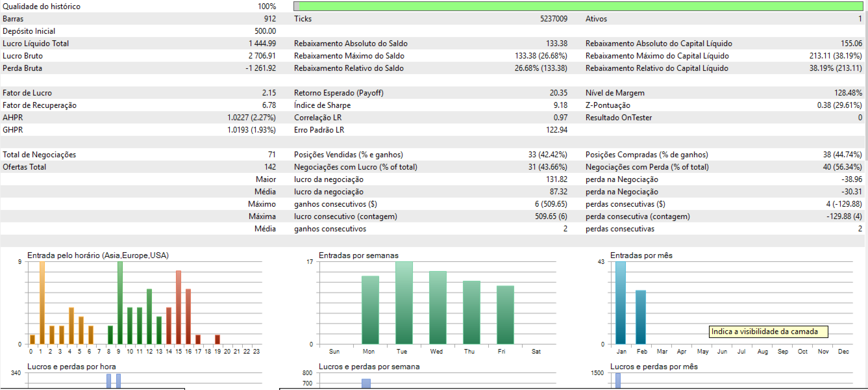Select the 'Lucros e perdas por semana' title

tap(369, 367)
